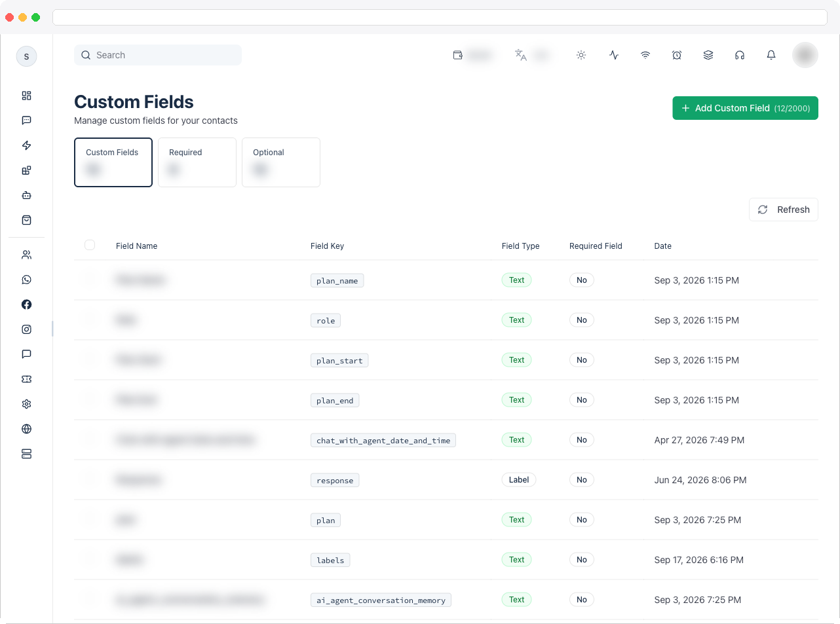Click the labels field key

(330, 560)
